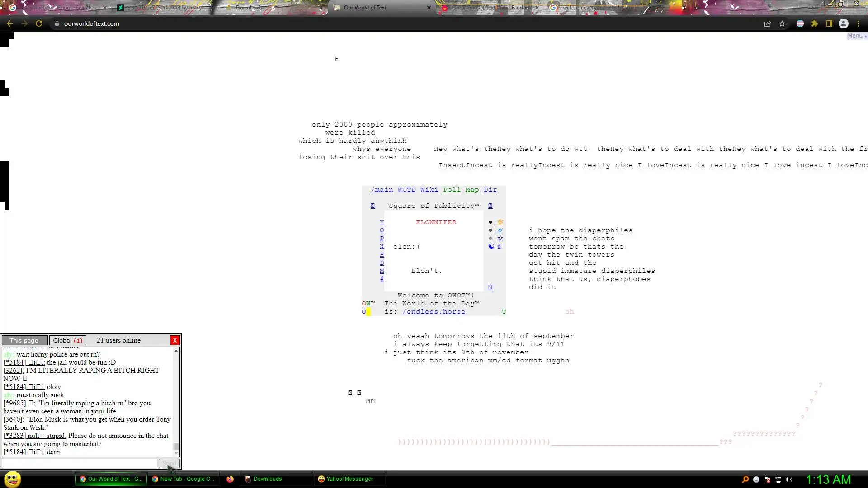Open Chrome three-dot options menu
The height and width of the screenshot is (488, 868).
click(x=859, y=23)
